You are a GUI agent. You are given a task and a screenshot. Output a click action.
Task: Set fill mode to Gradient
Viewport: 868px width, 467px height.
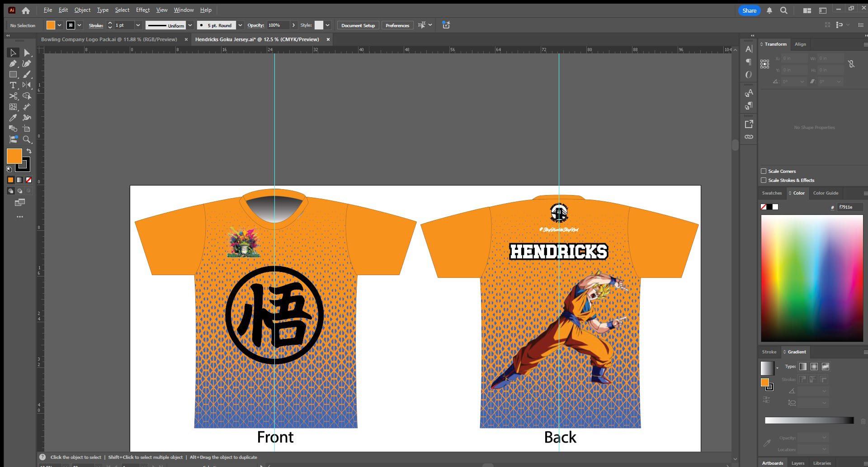tap(19, 180)
